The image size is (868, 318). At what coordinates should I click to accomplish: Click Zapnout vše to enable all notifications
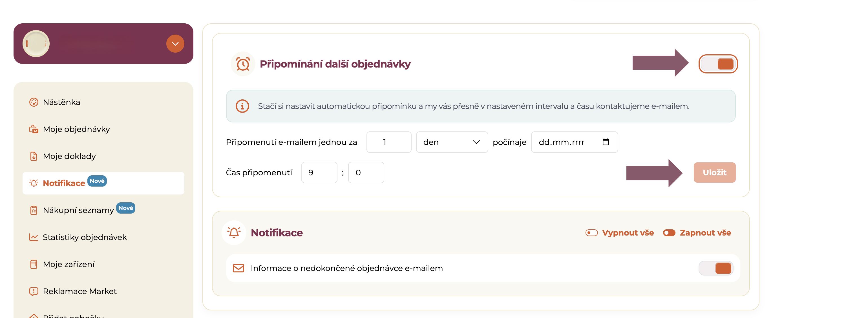click(697, 233)
